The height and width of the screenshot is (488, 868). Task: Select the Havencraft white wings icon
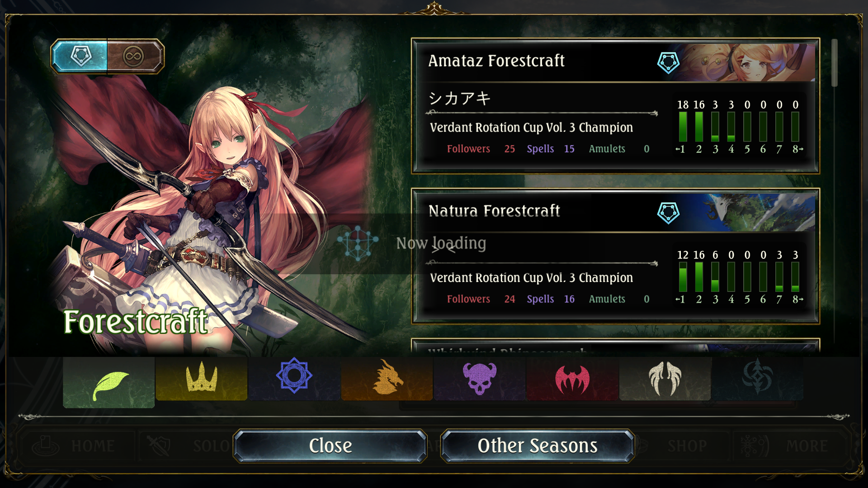point(665,379)
